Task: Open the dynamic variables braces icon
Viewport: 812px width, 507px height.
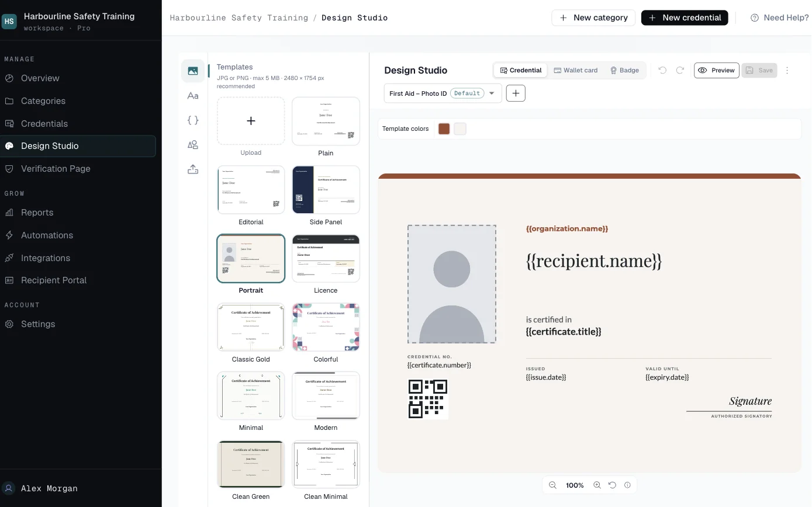Action: click(x=193, y=120)
